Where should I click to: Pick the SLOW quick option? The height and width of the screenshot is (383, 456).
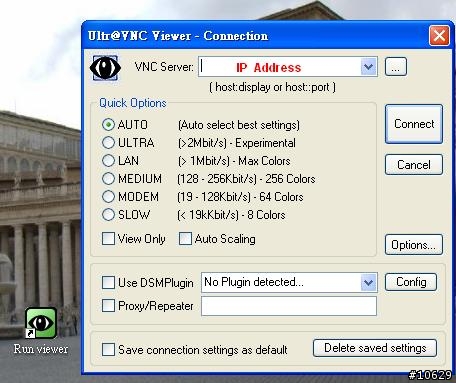pos(108,215)
